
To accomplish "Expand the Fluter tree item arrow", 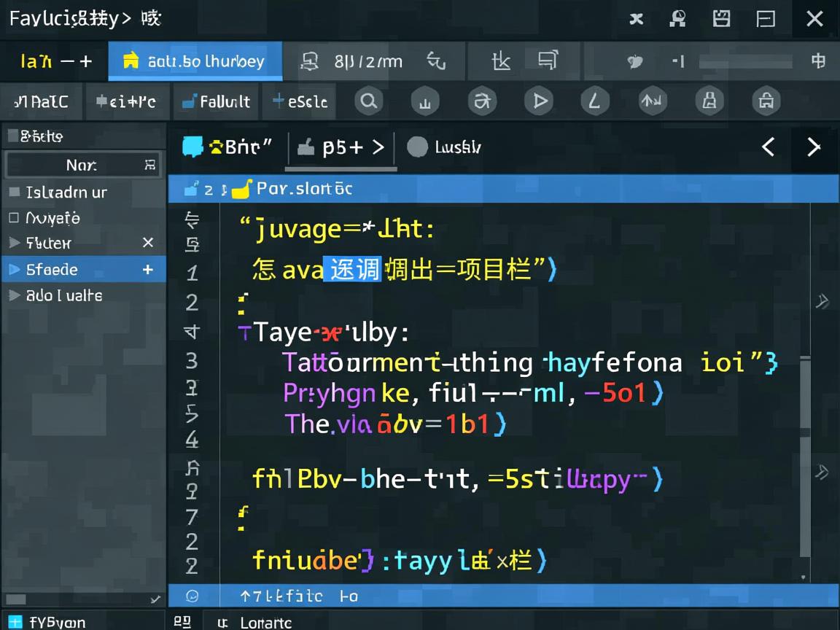I will 14,243.
